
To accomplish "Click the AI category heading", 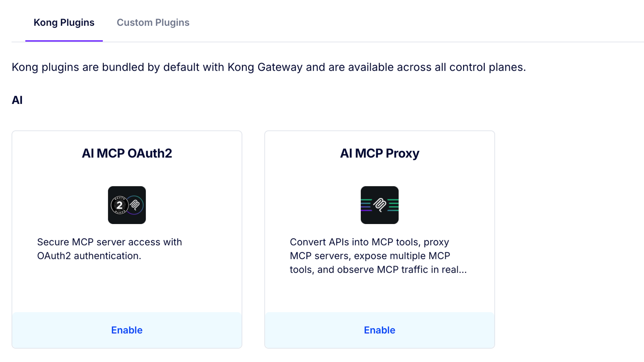I will coord(17,100).
